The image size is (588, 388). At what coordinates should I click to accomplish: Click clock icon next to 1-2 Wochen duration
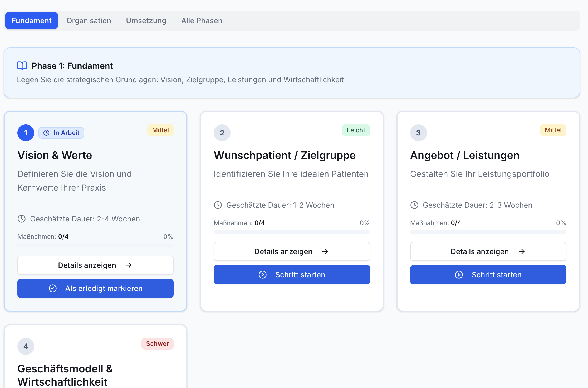218,205
